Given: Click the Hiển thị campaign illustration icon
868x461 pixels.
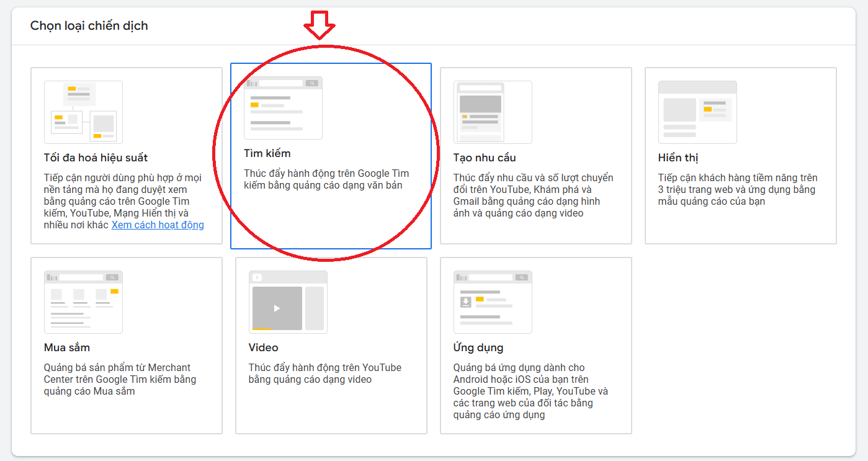Looking at the screenshot, I should coord(697,112).
